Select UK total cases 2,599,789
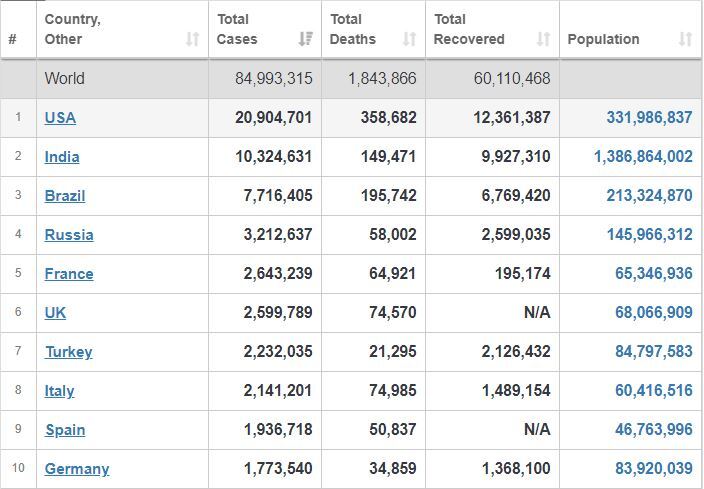This screenshot has width=704, height=489. coord(278,313)
